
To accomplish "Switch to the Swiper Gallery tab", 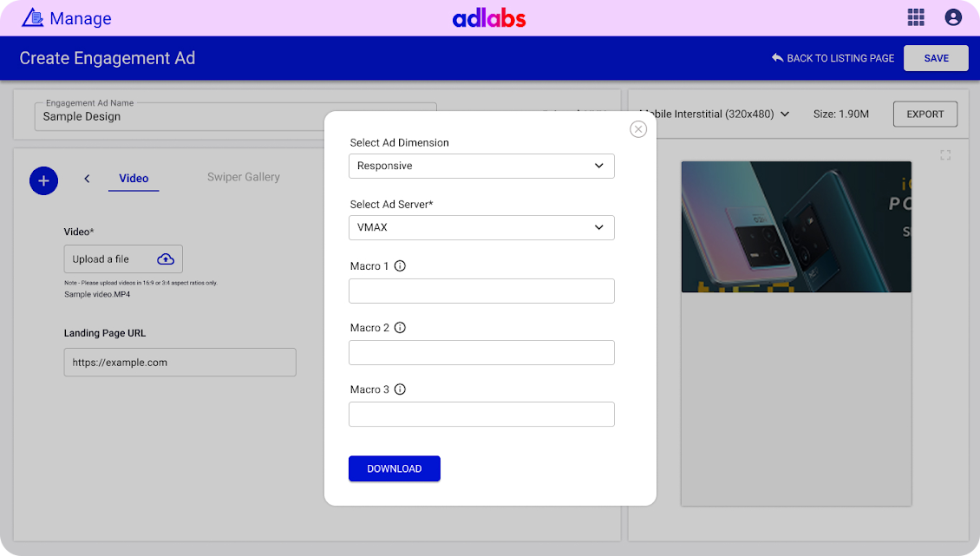I will pyautogui.click(x=243, y=177).
